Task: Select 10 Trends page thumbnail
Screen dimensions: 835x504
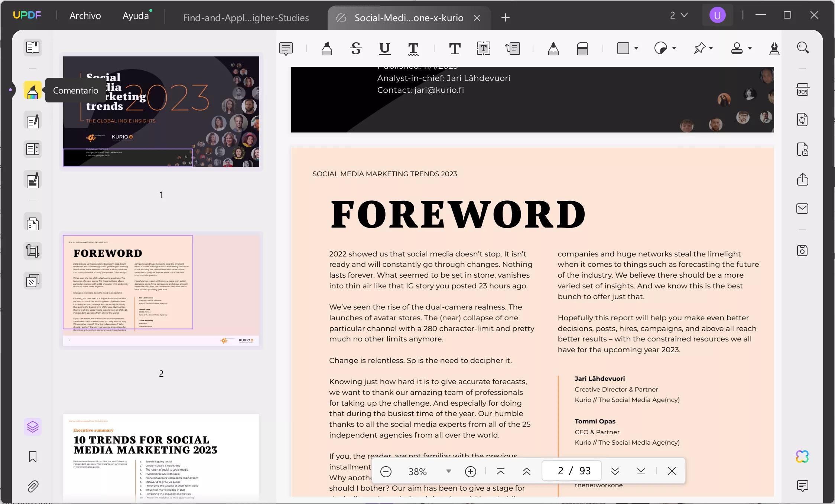Action: tap(161, 458)
